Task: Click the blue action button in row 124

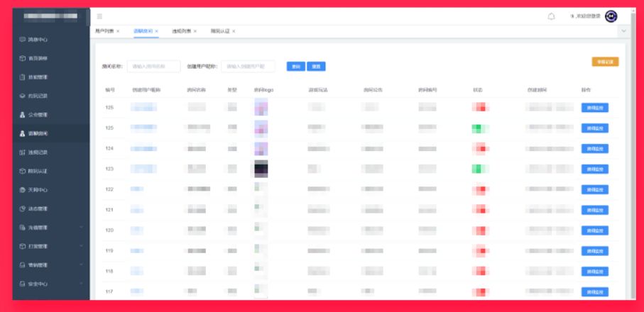Action: [x=595, y=148]
